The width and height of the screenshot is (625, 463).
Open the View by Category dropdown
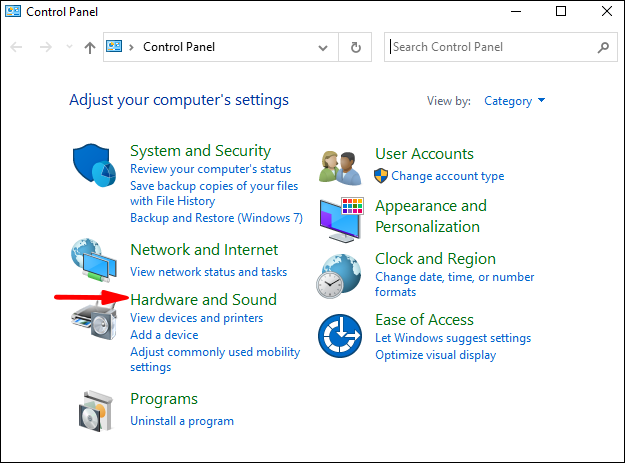[x=514, y=101]
